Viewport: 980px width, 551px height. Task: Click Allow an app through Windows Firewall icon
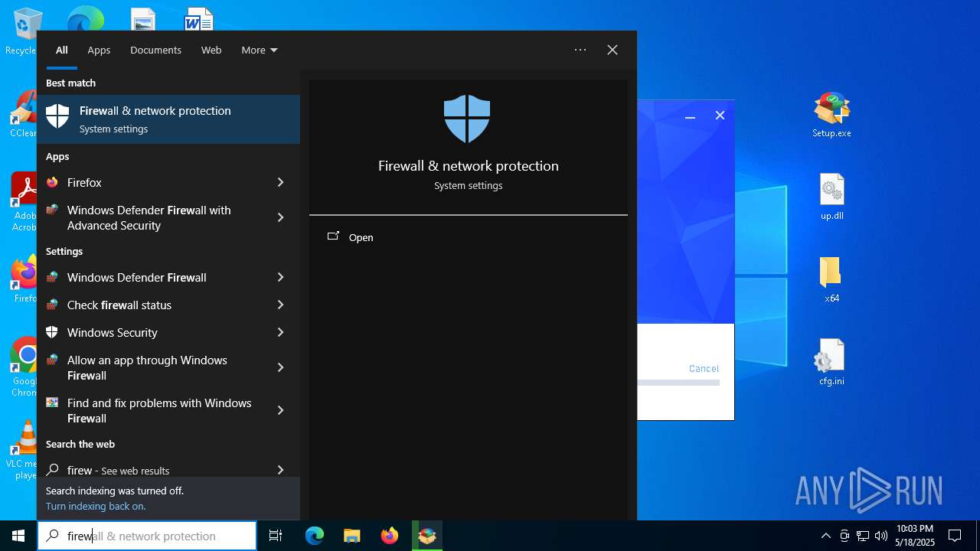tap(52, 360)
